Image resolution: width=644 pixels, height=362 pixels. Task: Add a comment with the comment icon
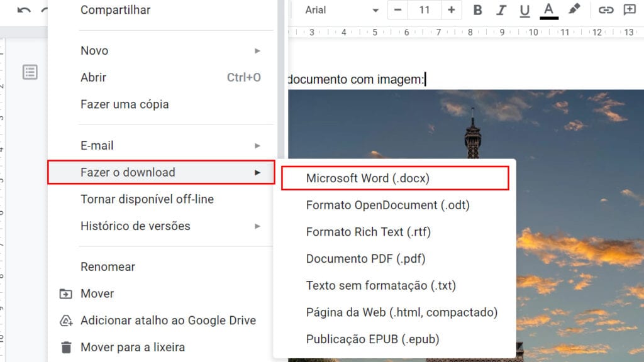tap(629, 10)
